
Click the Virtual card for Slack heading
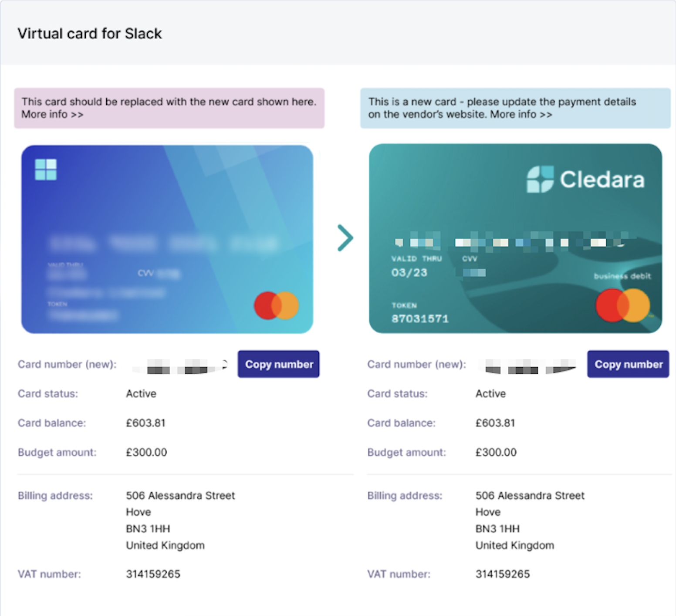pyautogui.click(x=90, y=34)
